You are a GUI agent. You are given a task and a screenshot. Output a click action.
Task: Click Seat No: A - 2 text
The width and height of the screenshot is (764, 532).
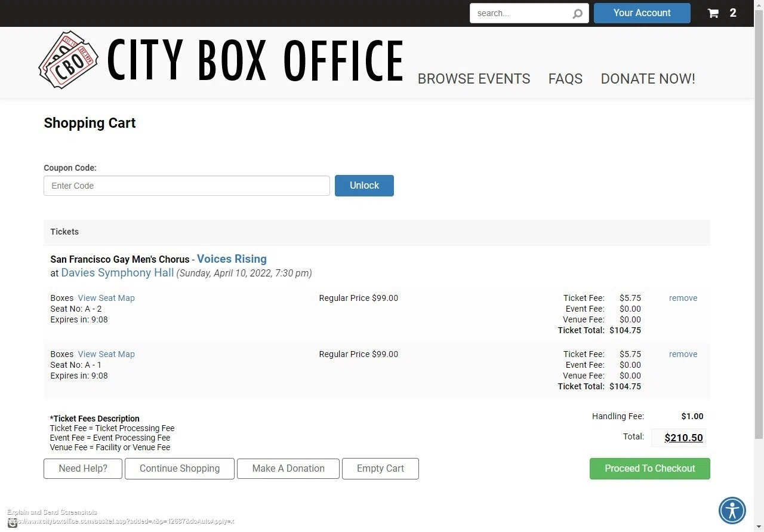click(x=76, y=309)
